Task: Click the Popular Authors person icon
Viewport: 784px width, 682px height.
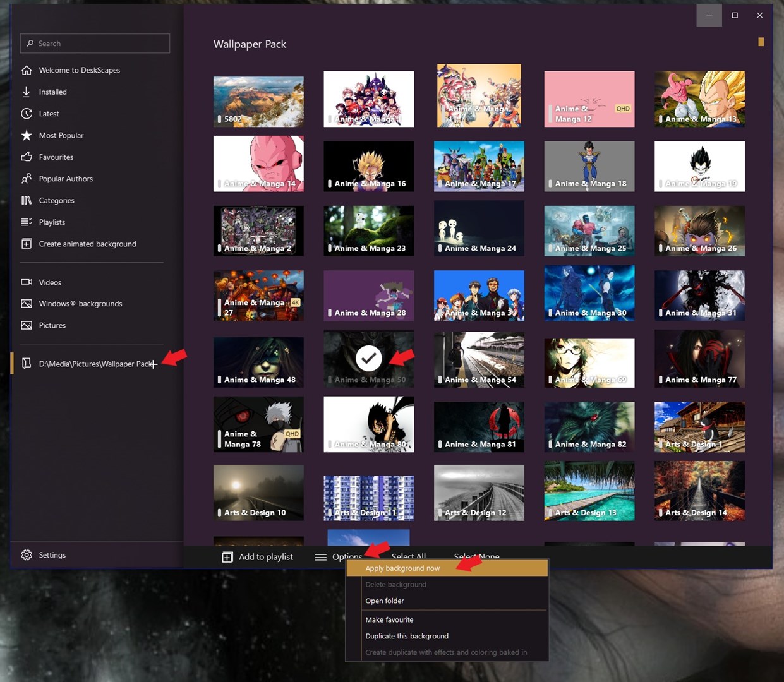Action: click(x=27, y=179)
